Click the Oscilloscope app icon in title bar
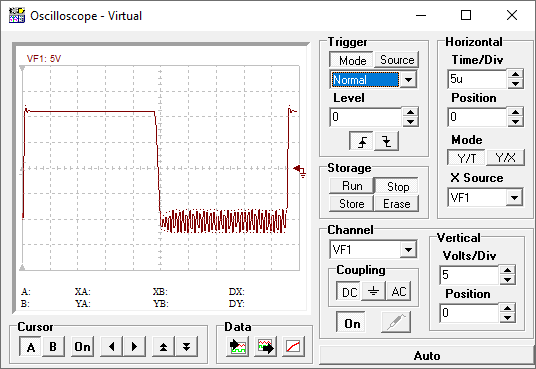 (17, 15)
